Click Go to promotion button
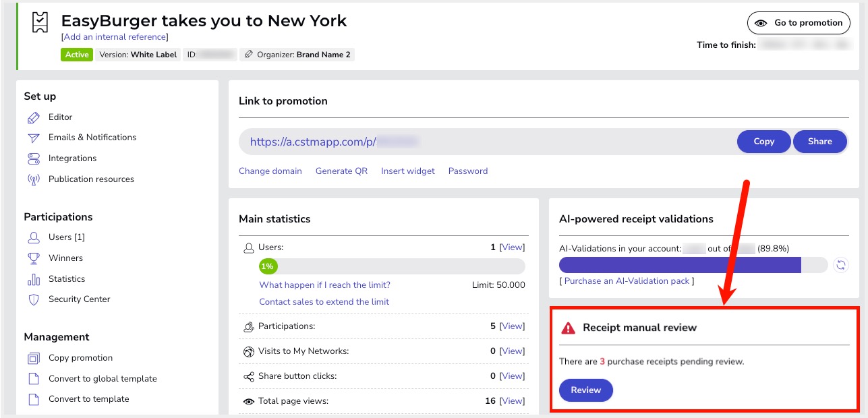Image resolution: width=868 pixels, height=418 pixels. pyautogui.click(x=799, y=23)
